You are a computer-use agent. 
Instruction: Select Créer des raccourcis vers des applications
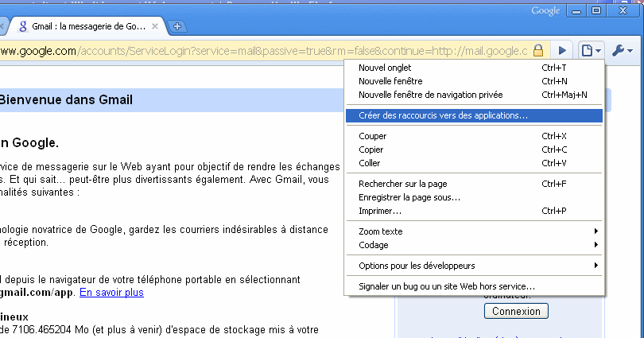click(x=475, y=115)
